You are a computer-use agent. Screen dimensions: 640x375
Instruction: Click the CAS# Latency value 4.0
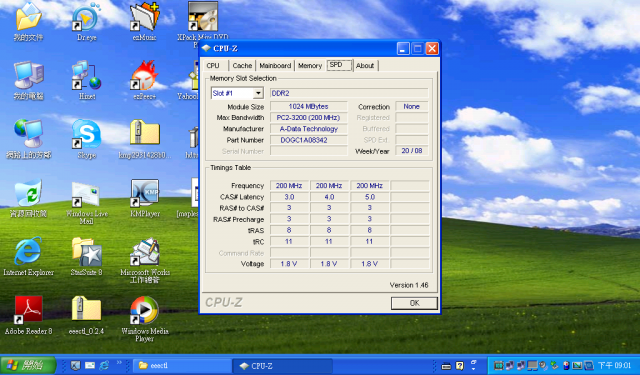(329, 197)
